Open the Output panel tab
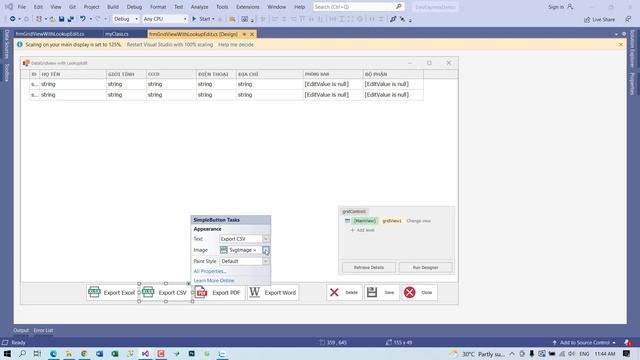Screen dimensions: 640x360 point(21,330)
